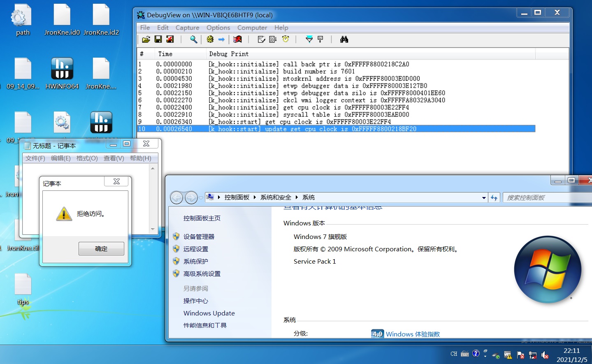Close the 记事本 access denied dialog

coord(116,181)
